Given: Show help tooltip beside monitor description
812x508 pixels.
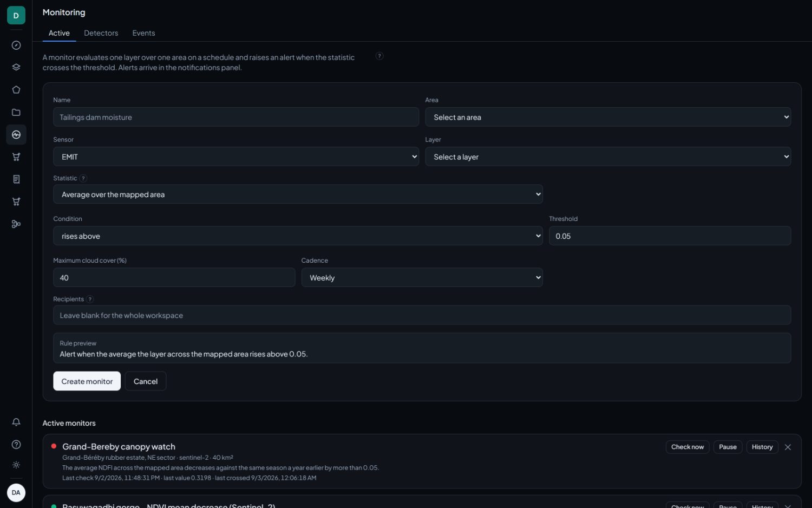Looking at the screenshot, I should point(379,56).
